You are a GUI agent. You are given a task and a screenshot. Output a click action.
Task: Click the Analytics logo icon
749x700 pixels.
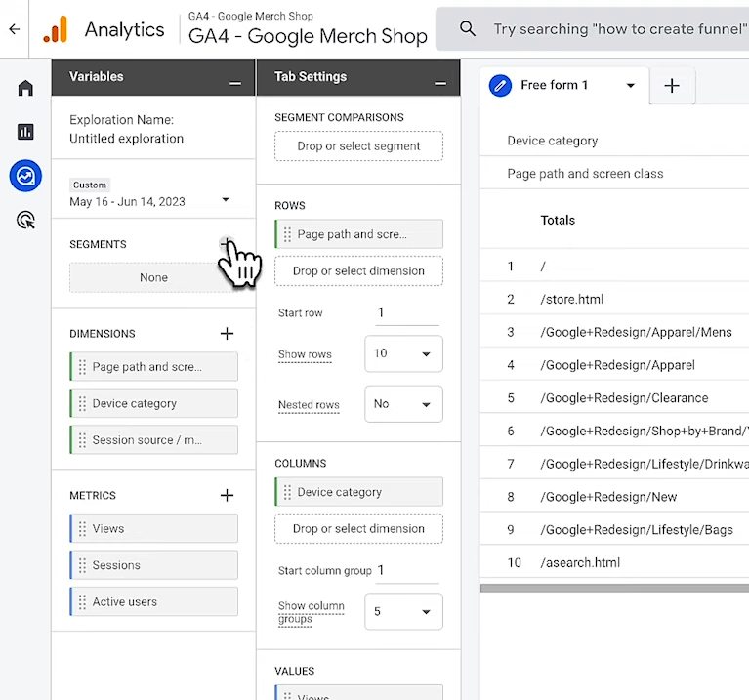click(x=56, y=29)
